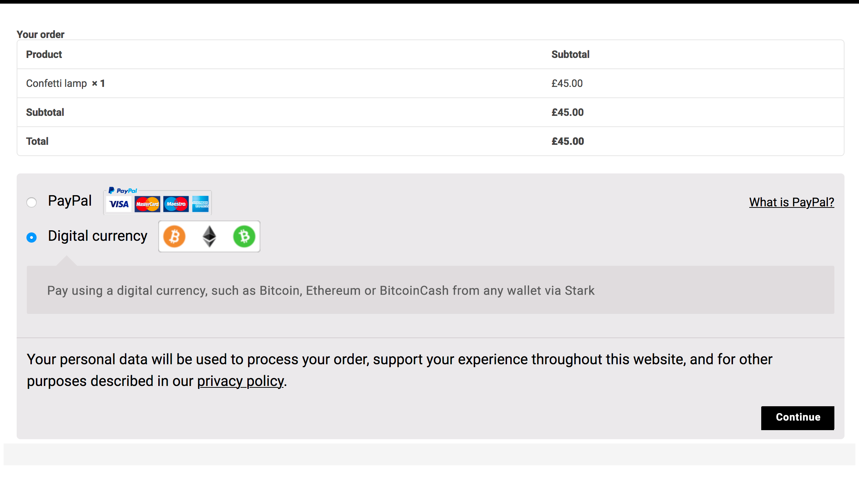Click the black Continue button
Image resolution: width=859 pixels, height=504 pixels.
(x=798, y=418)
